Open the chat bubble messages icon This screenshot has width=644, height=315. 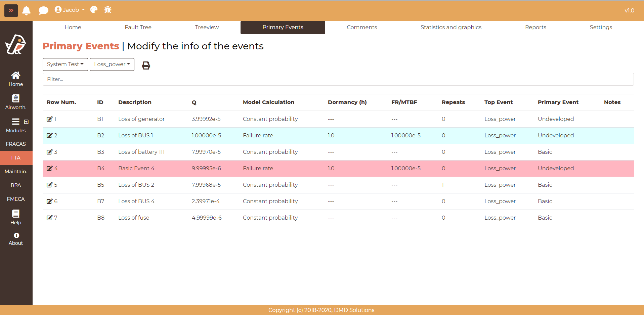43,10
